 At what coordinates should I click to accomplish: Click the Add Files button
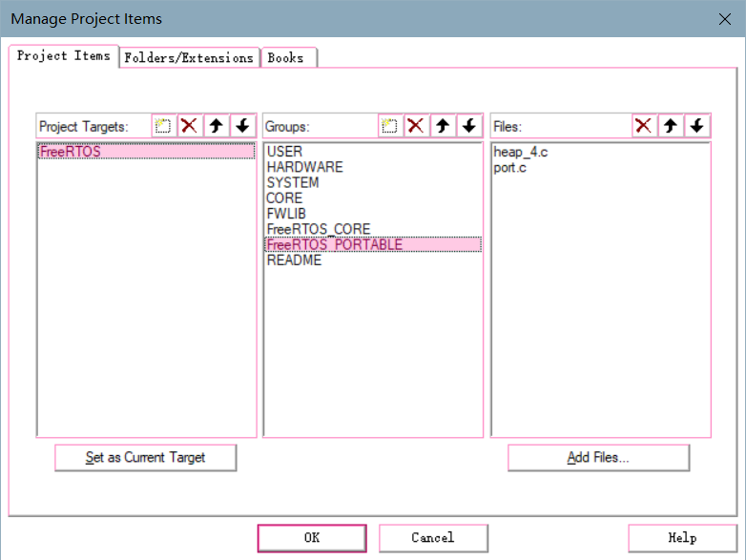coord(598,458)
